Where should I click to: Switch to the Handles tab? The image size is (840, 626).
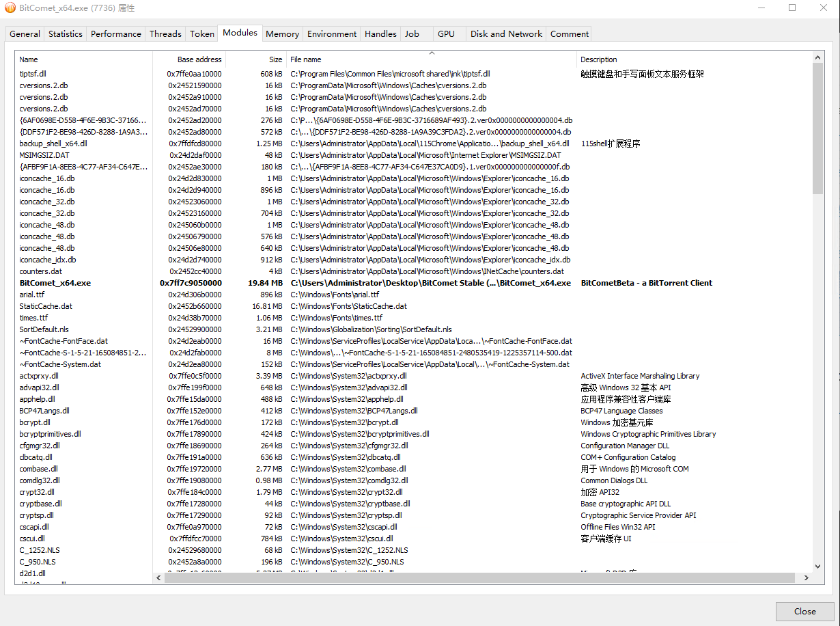[x=380, y=33]
